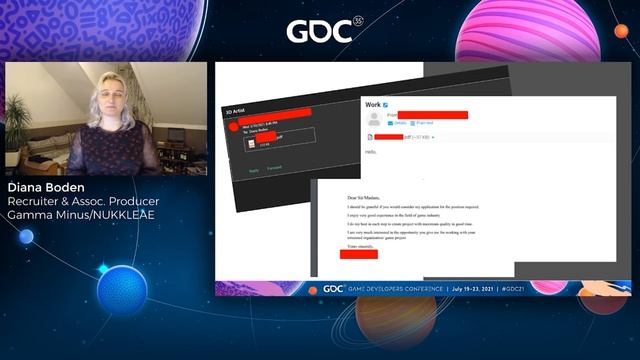Viewport: 640px width, 360px height.
Task: Open the PDF attachment icon in dark email
Action: 251,144
